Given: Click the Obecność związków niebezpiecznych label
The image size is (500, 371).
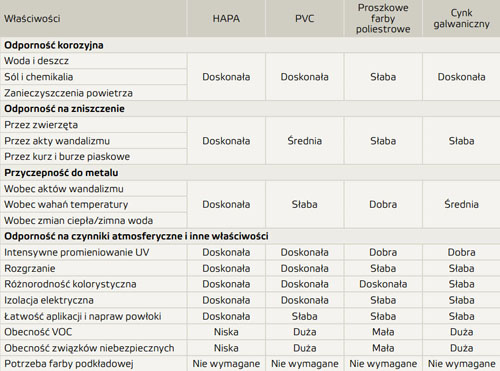Looking at the screenshot, I should click(89, 348).
